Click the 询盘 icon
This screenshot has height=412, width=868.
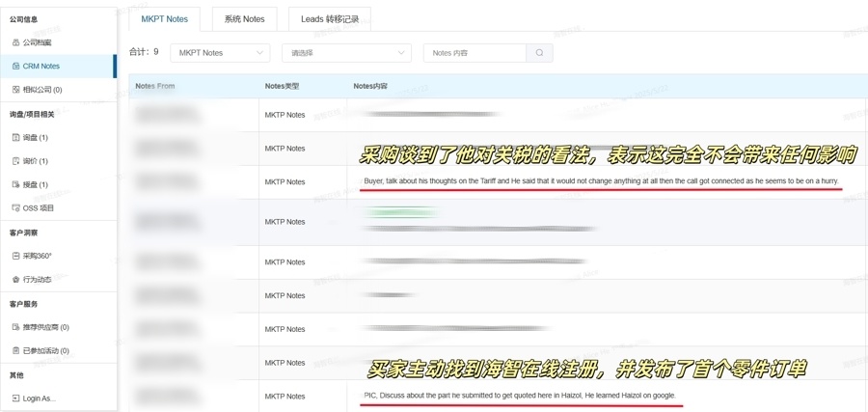pyautogui.click(x=15, y=137)
